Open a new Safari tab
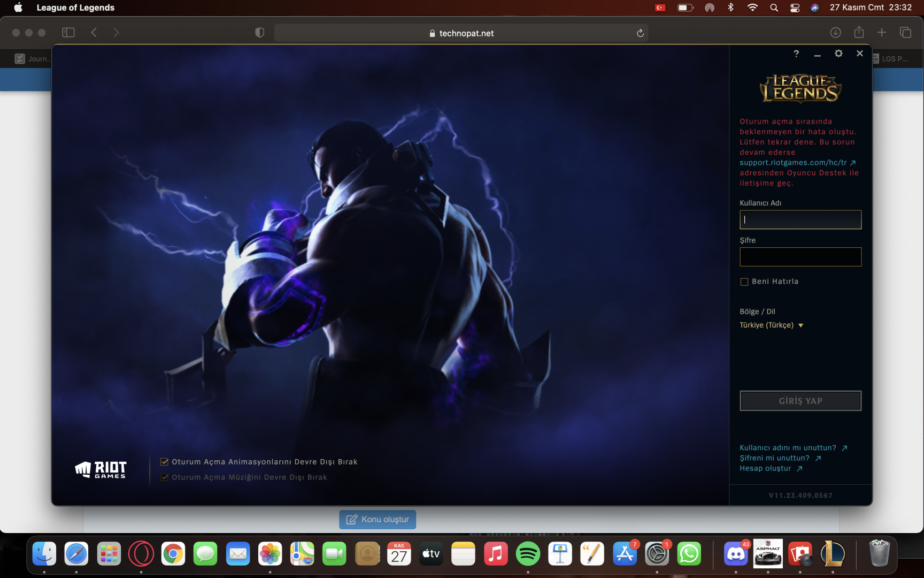 [882, 33]
